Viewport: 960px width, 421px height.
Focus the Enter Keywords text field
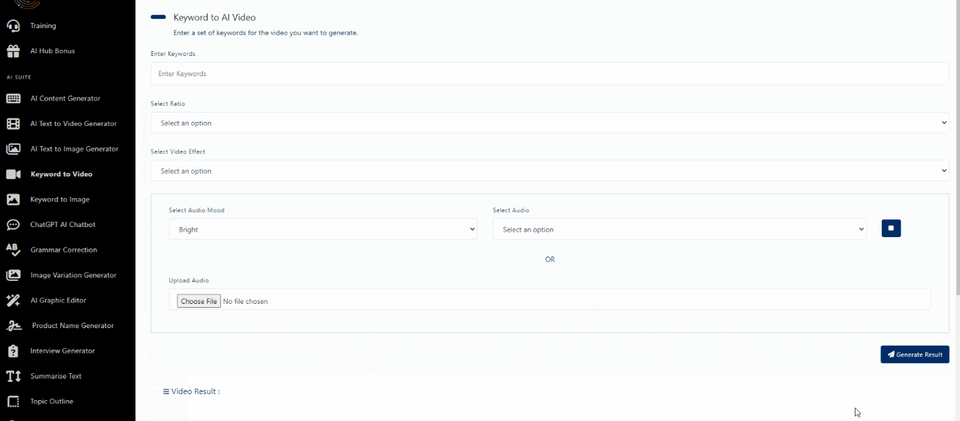pyautogui.click(x=549, y=74)
